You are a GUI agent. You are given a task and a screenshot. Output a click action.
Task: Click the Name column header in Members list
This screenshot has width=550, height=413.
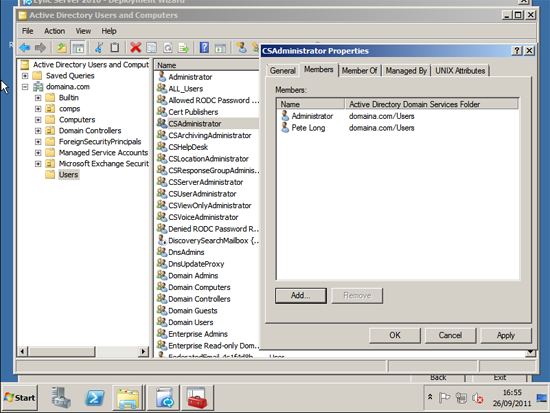(311, 104)
